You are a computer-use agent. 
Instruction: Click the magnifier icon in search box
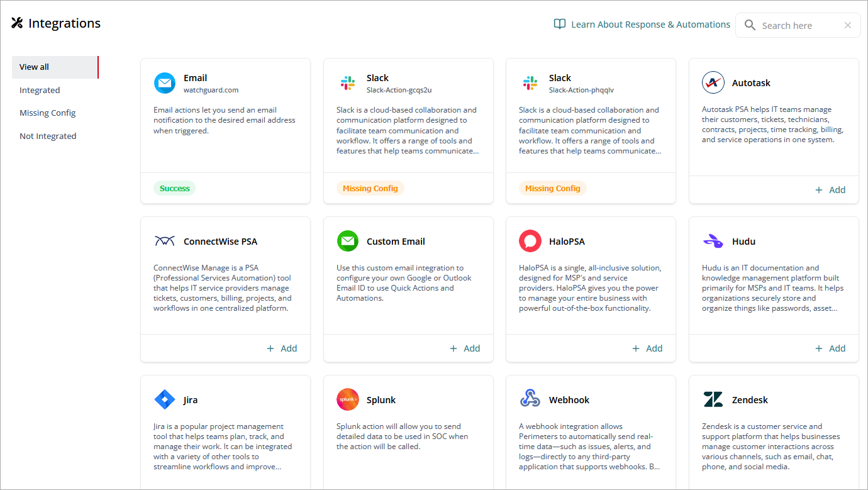[750, 25]
